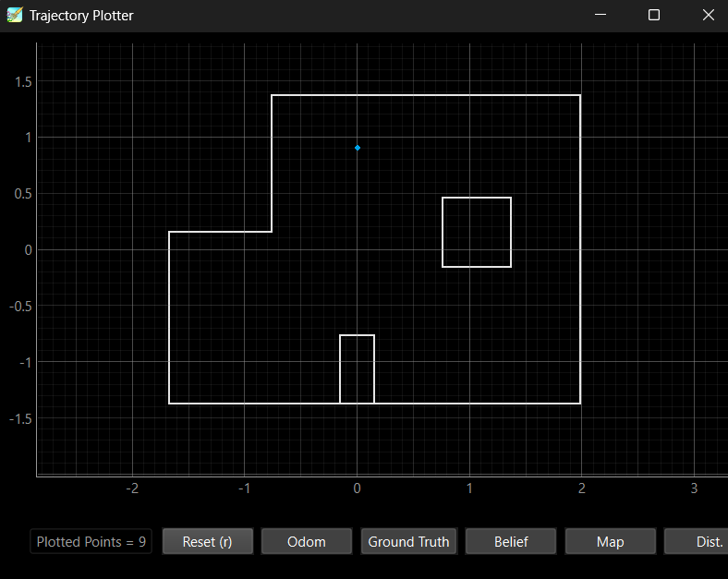728x579 pixels.
Task: Minimize the Trajectory Plotter window
Action: click(601, 15)
